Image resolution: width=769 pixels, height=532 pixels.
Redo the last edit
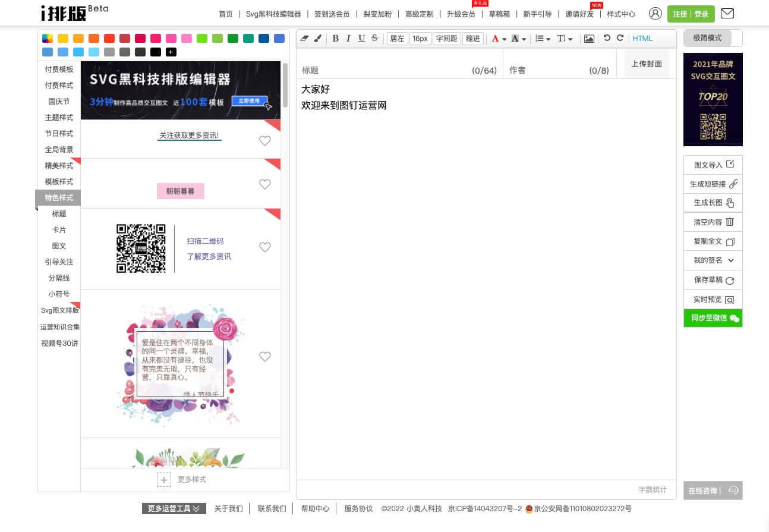pos(620,38)
